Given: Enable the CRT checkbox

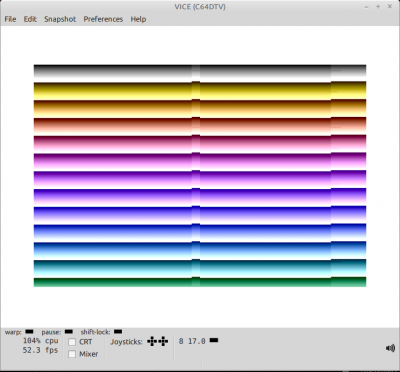Looking at the screenshot, I should (x=72, y=342).
